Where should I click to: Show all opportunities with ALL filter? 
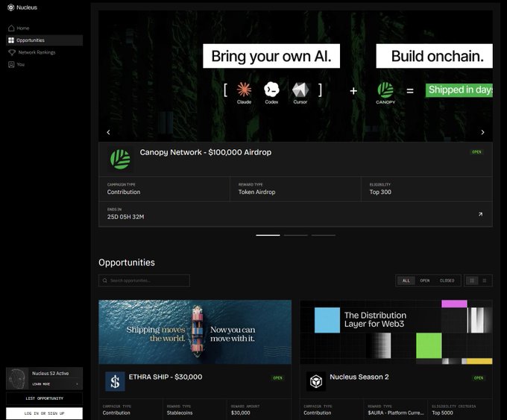pos(406,280)
